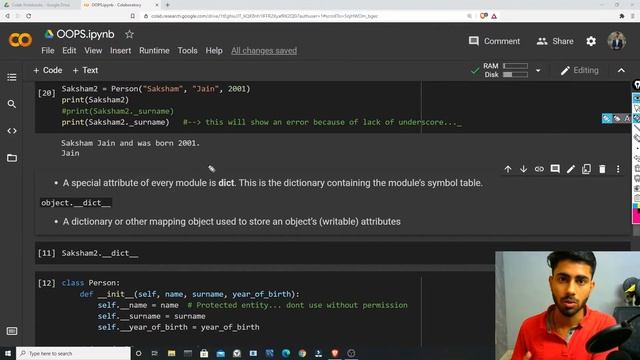Mirror cell in tab icon

coord(586,169)
